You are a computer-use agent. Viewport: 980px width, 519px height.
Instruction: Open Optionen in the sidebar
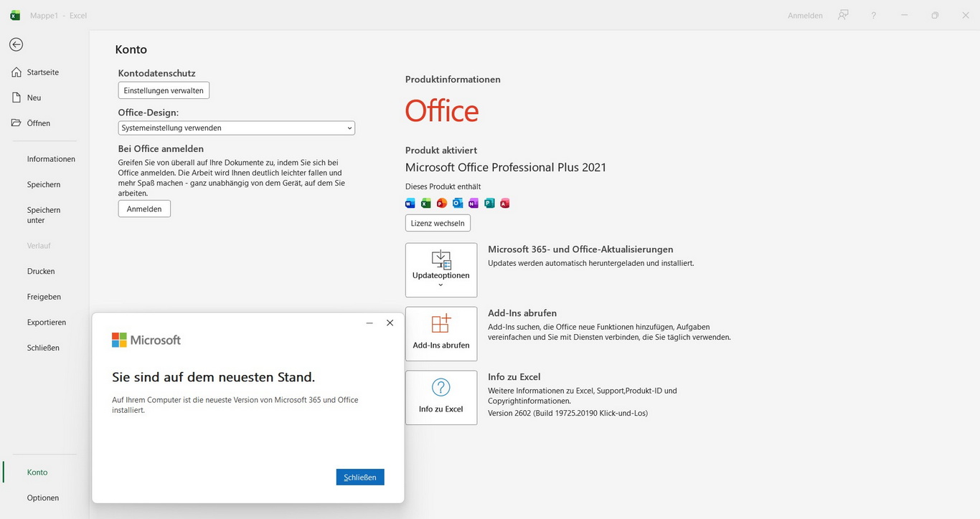pyautogui.click(x=43, y=498)
